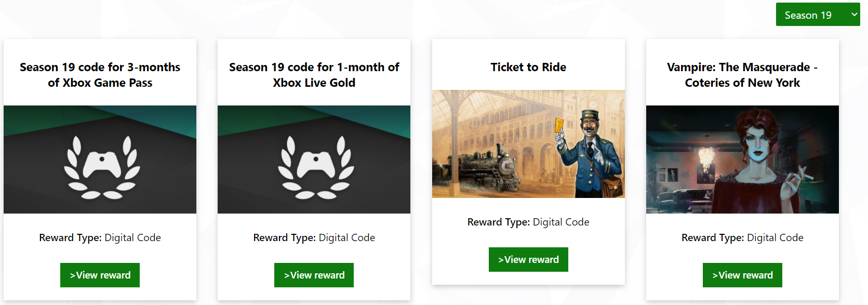Click Reward Type text under the Vampire card
This screenshot has height=305, width=868.
click(x=742, y=237)
